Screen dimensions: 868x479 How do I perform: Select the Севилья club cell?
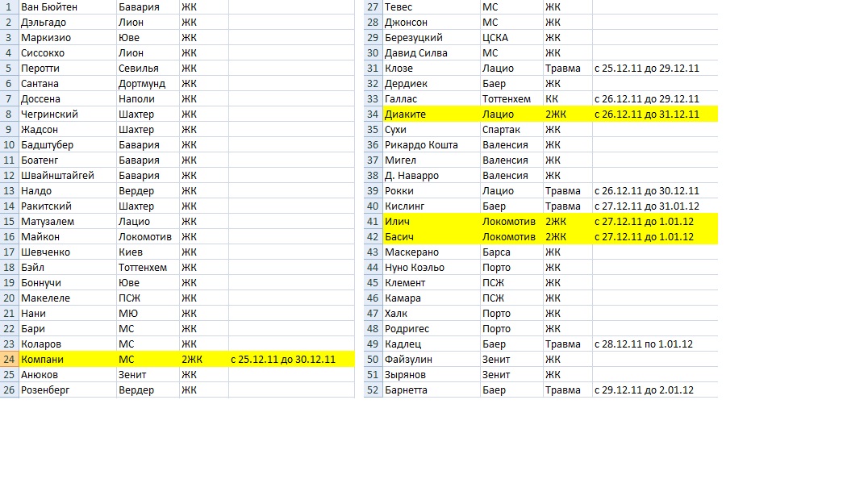pyautogui.click(x=148, y=68)
